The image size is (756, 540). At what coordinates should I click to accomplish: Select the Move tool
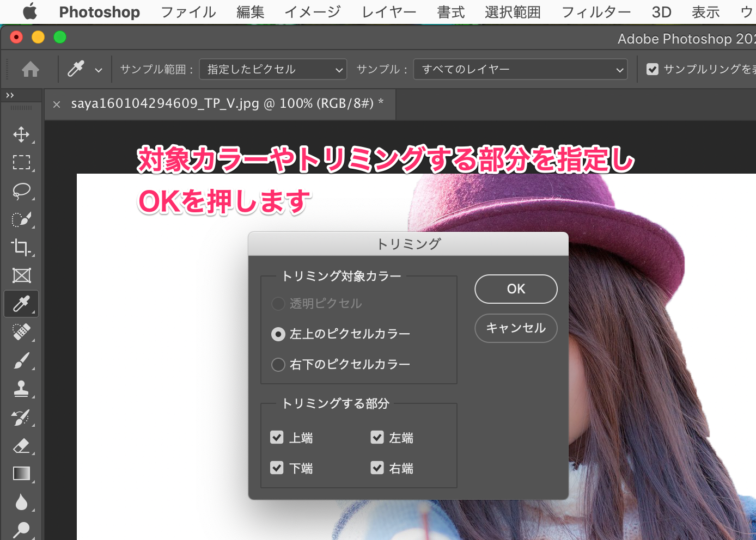click(21, 134)
